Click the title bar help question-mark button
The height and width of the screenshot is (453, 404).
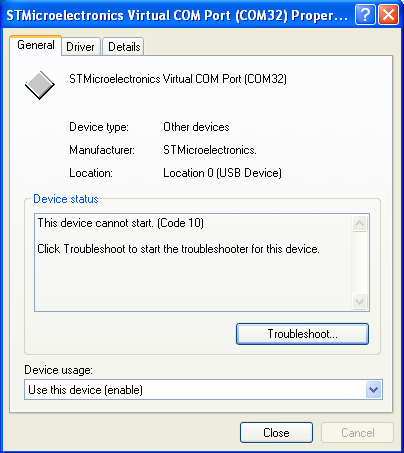tap(365, 15)
